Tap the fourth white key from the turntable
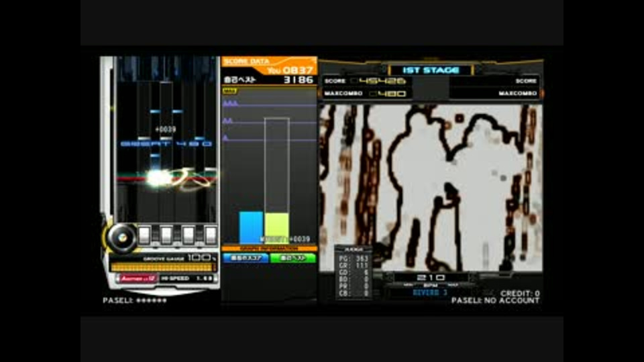Viewport: 644px width, 362px height. (211, 235)
